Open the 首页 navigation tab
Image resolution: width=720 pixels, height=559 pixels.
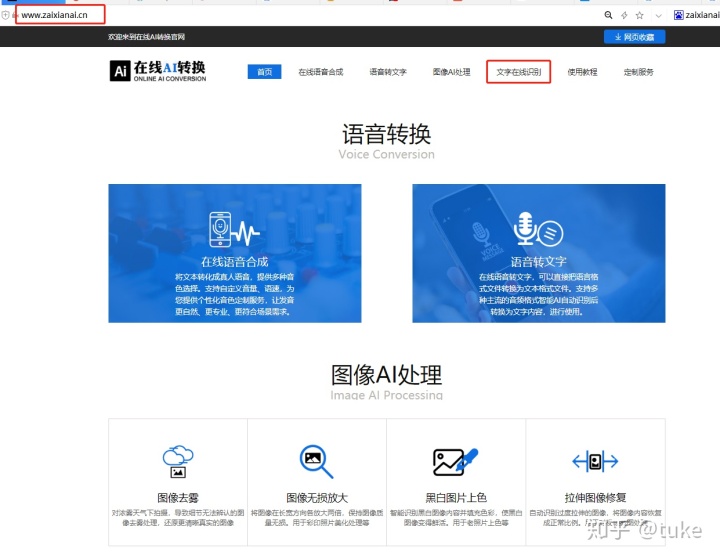[264, 72]
